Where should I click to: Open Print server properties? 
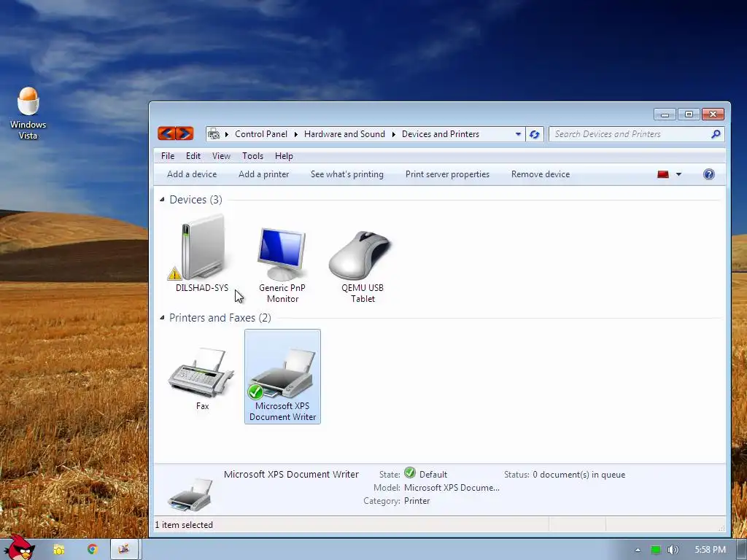coord(447,174)
